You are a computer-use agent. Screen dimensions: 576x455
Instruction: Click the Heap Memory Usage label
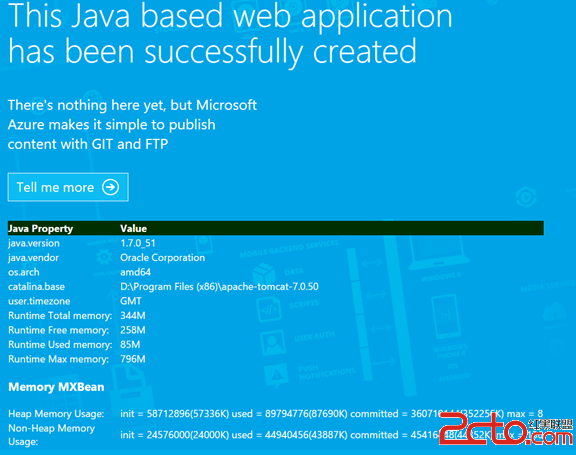tap(56, 414)
